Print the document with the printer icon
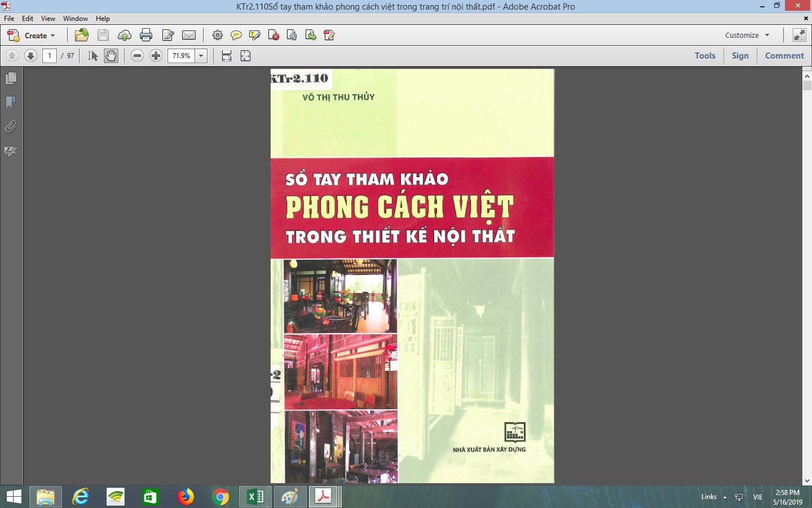Viewport: 812px width, 508px height. [146, 35]
